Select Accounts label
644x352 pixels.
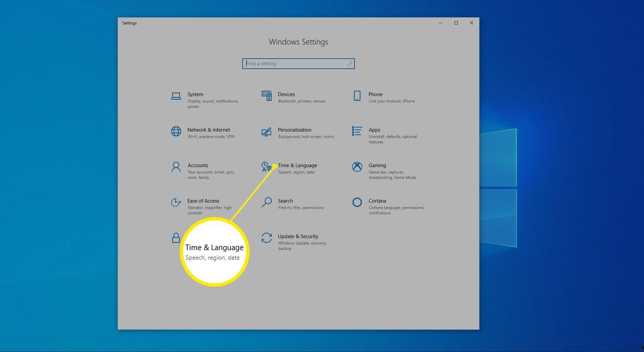pyautogui.click(x=198, y=165)
